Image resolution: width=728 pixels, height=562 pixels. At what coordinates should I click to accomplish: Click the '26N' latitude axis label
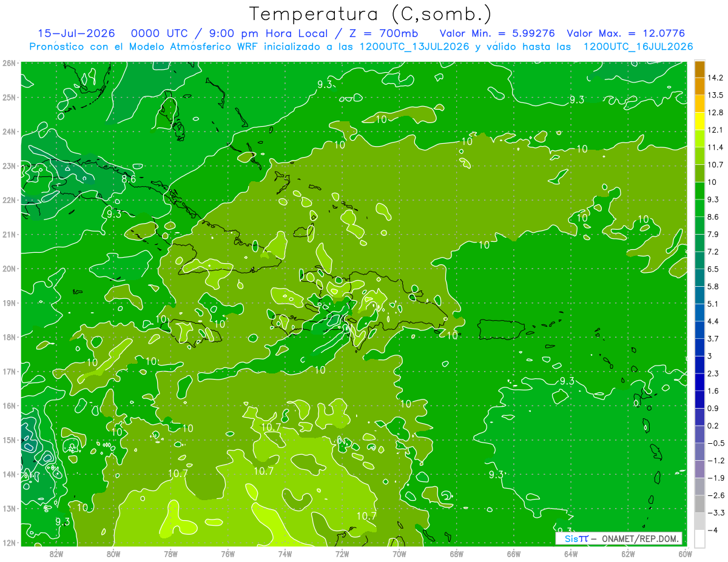pyautogui.click(x=9, y=63)
